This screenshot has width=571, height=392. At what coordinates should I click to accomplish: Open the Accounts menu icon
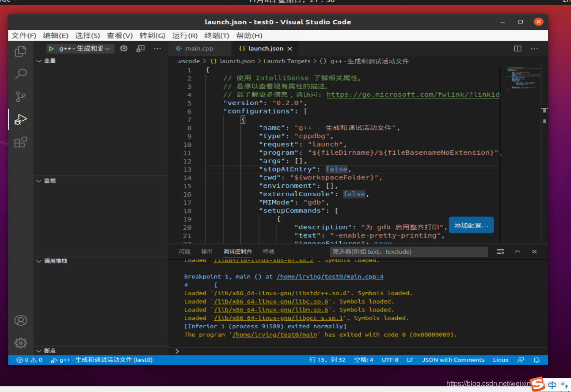[21, 320]
